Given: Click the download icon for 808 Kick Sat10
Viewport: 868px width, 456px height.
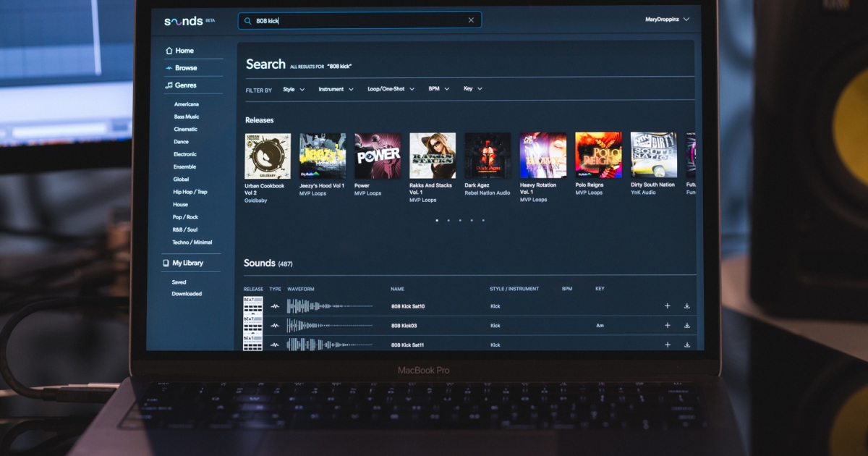Looking at the screenshot, I should pos(686,306).
